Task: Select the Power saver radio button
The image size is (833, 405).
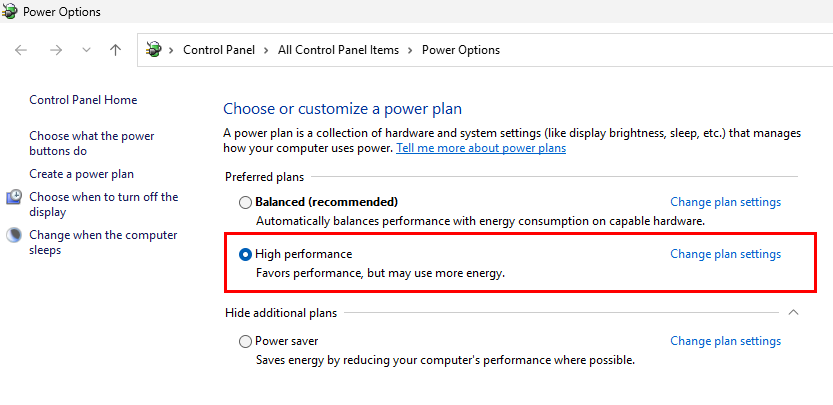Action: click(x=245, y=341)
